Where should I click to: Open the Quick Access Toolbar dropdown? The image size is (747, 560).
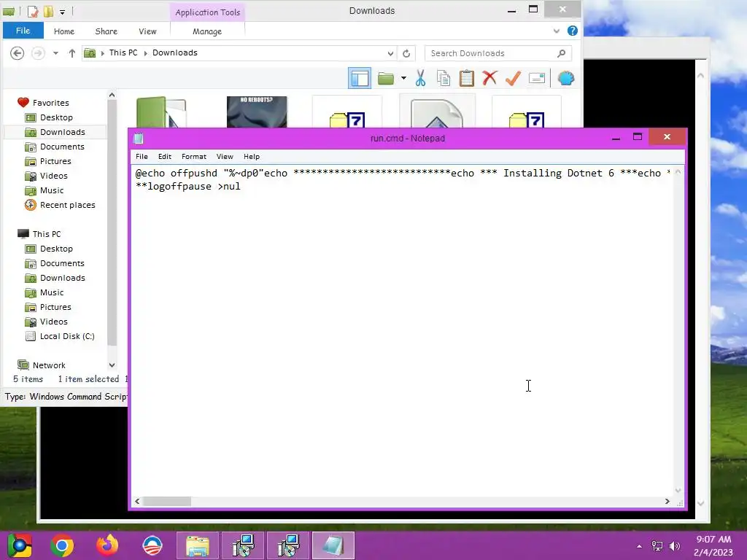click(63, 12)
